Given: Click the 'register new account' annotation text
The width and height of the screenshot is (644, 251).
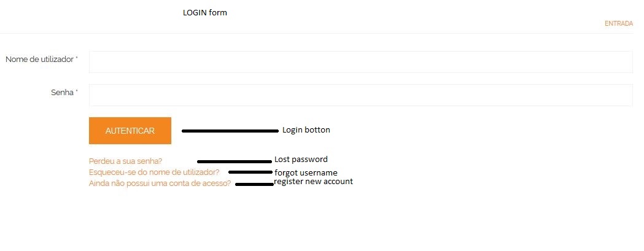Looking at the screenshot, I should (313, 181).
